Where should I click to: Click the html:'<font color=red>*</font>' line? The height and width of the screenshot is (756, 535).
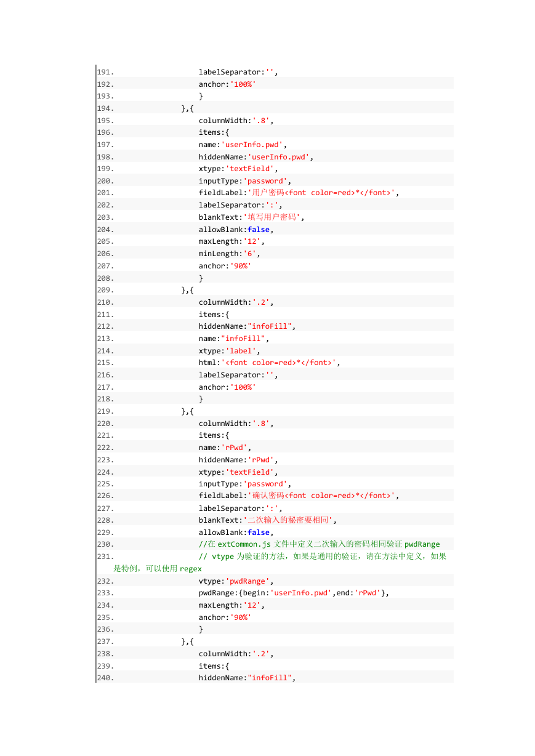(x=270, y=363)
